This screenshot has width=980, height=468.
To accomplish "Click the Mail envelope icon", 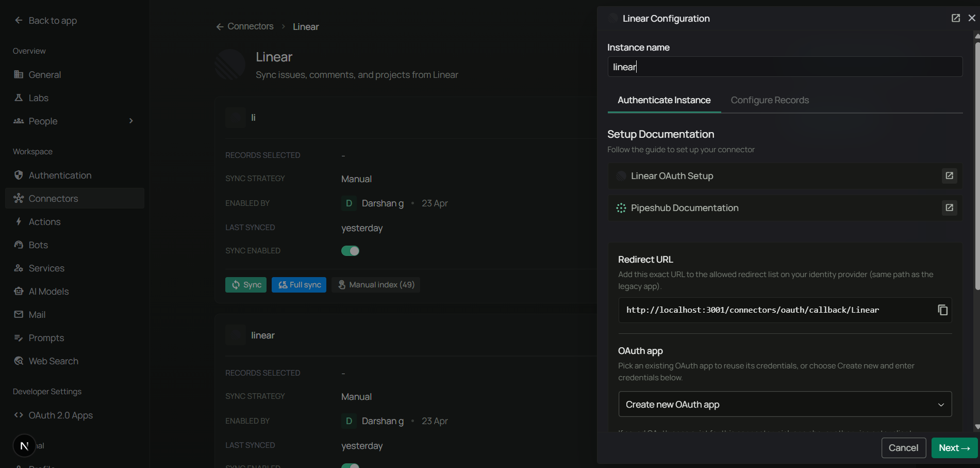I will click(x=19, y=314).
